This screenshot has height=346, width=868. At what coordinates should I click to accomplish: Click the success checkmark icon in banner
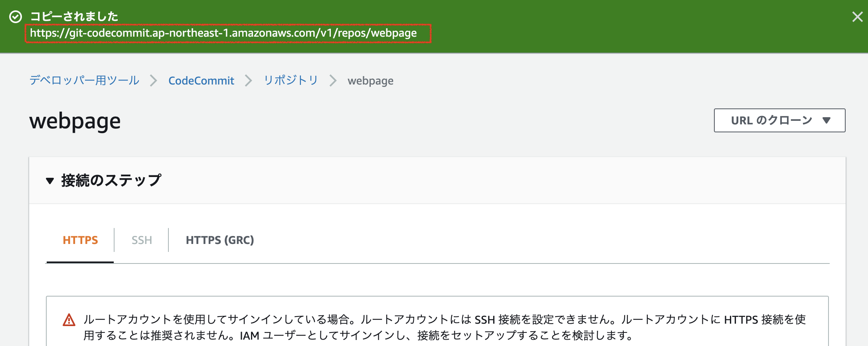click(x=16, y=17)
